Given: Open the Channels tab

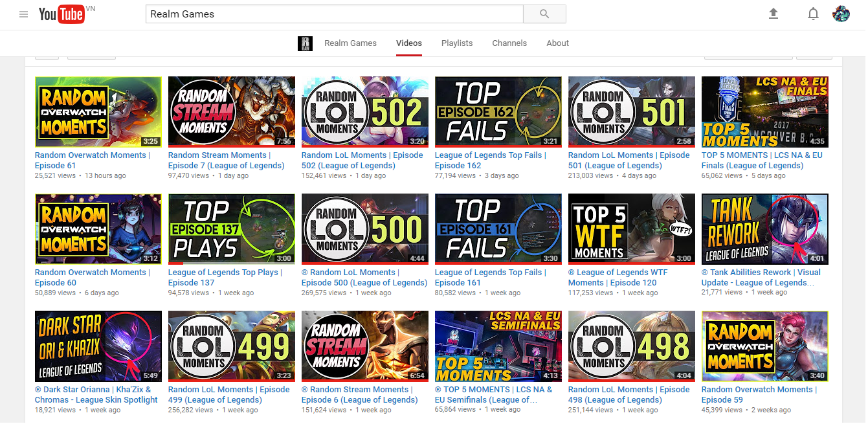Looking at the screenshot, I should coord(509,43).
